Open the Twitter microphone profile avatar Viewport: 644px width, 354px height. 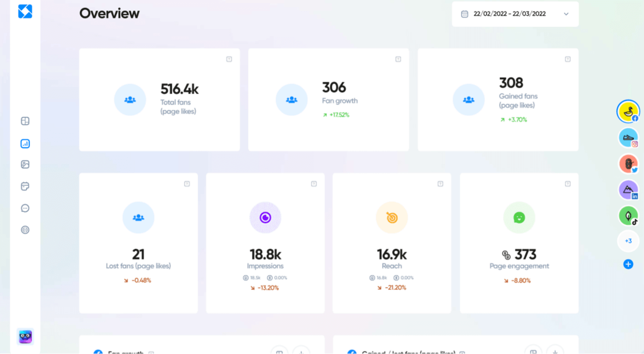click(628, 163)
